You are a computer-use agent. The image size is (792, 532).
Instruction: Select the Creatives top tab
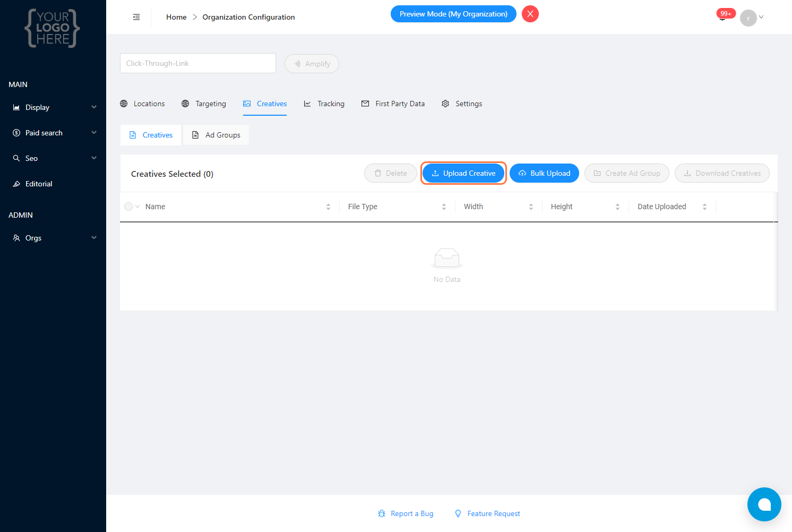pos(265,104)
